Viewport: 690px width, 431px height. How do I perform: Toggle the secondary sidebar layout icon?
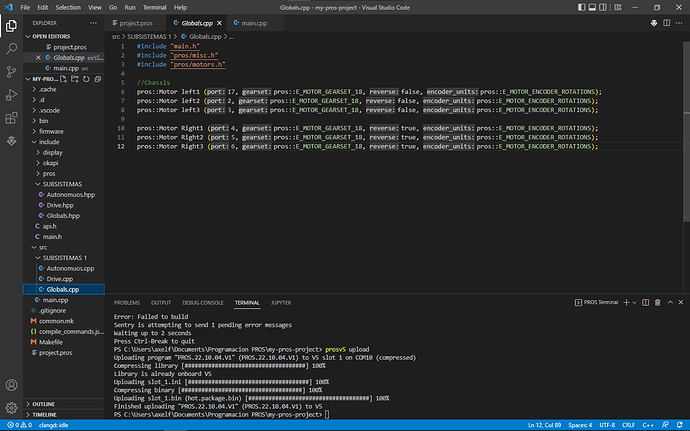click(x=603, y=7)
